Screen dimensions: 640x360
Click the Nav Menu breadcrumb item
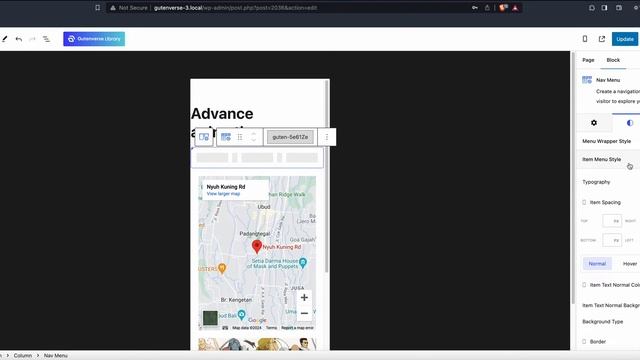pos(56,356)
